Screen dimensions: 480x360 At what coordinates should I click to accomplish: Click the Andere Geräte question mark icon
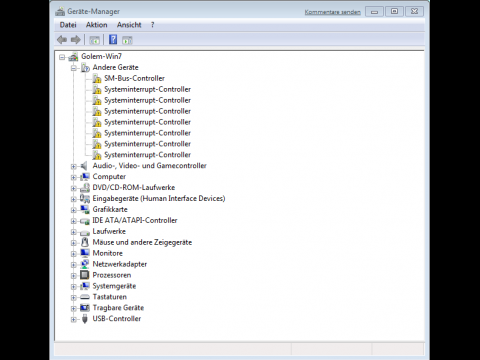(85, 68)
